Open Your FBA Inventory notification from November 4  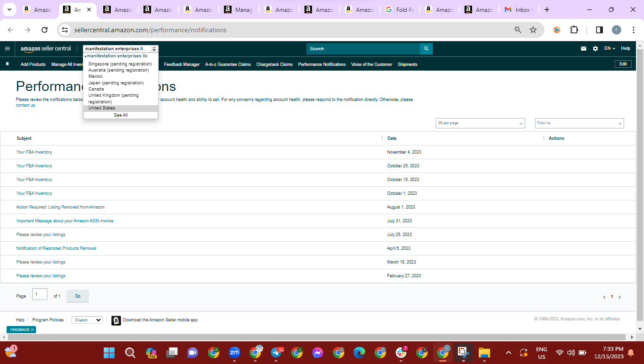(34, 152)
